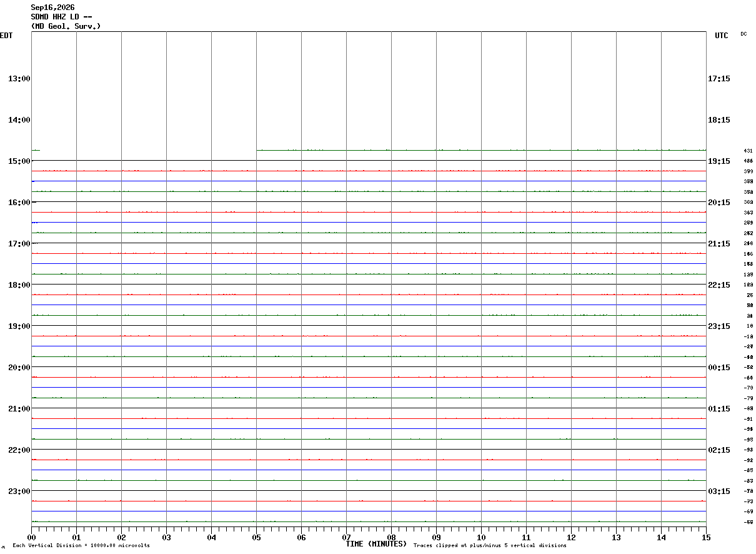Click the 17:15 UTC time label
This screenshot has width=756, height=554.
[719, 79]
